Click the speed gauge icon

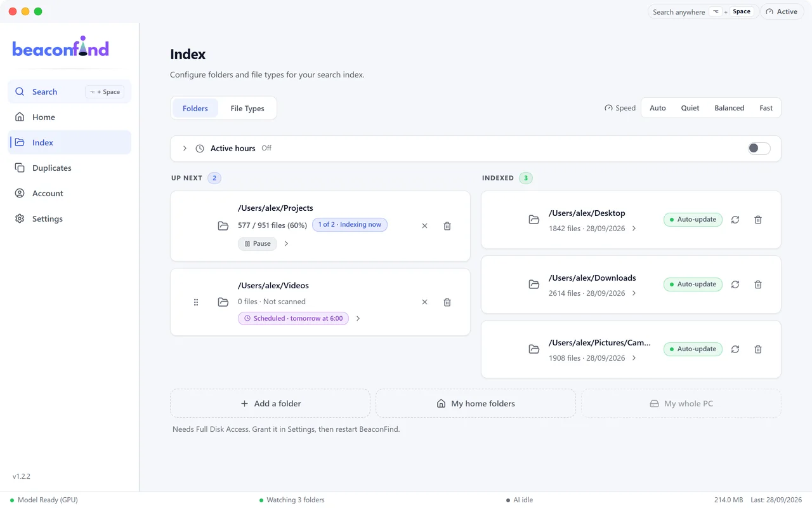click(x=608, y=108)
